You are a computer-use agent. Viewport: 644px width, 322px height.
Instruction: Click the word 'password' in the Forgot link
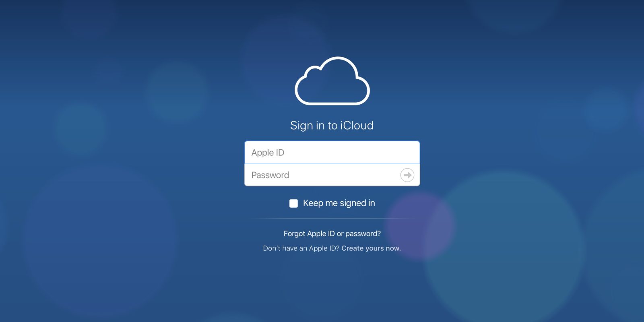point(362,233)
